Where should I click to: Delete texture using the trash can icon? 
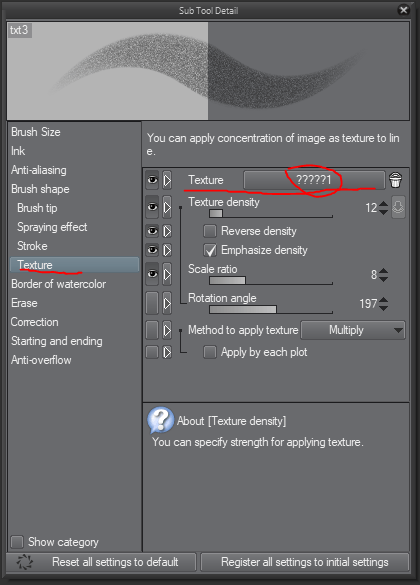[395, 180]
